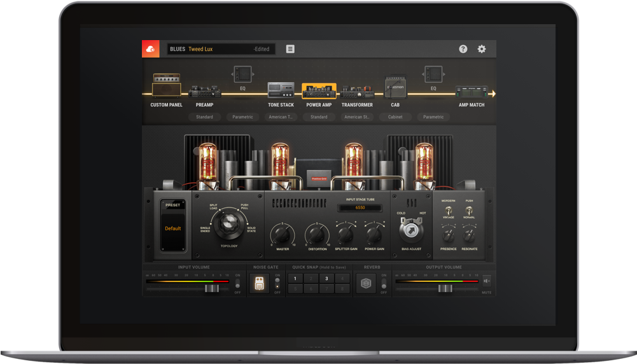Open the Cabinet dropdown under Cab
The image size is (637, 364).
[x=395, y=117]
